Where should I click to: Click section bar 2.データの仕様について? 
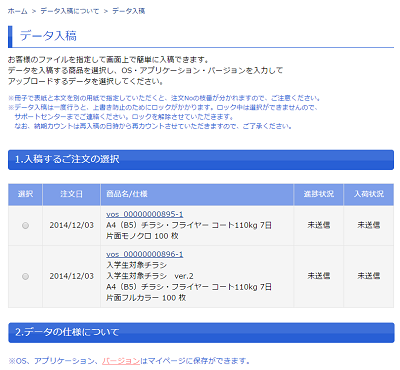(x=201, y=332)
